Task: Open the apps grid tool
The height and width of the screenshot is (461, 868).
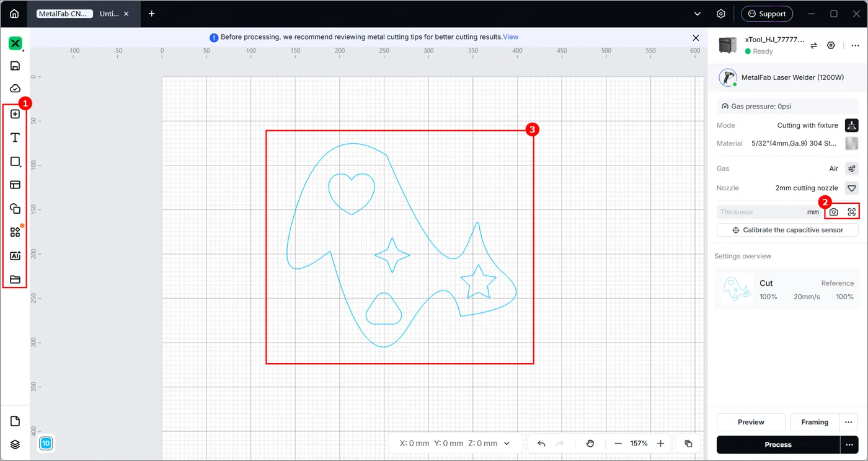Action: [x=15, y=232]
